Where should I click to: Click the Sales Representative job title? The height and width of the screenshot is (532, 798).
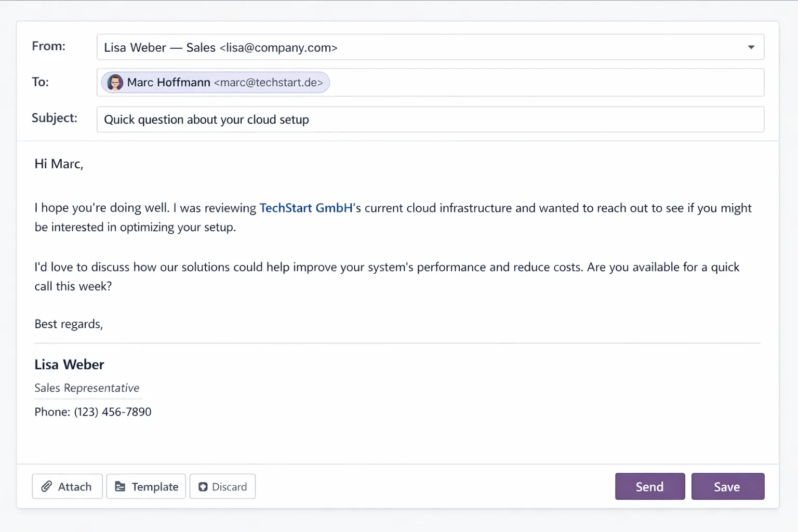pos(87,388)
